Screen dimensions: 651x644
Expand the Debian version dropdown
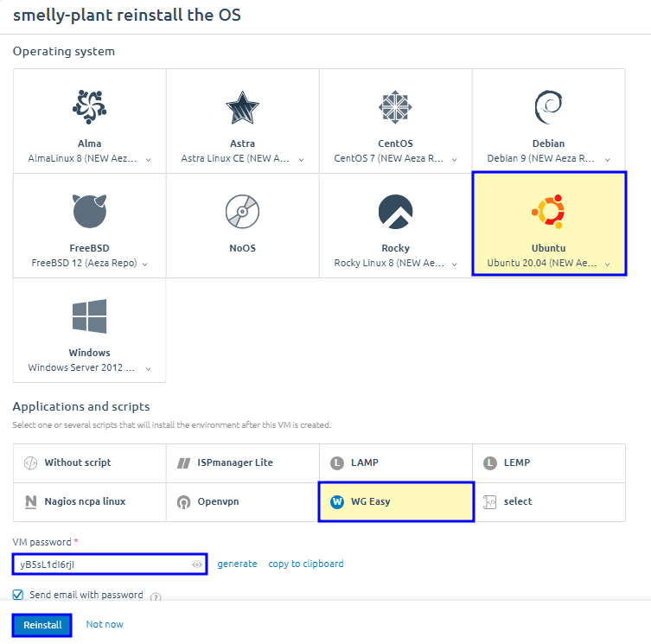coord(608,160)
